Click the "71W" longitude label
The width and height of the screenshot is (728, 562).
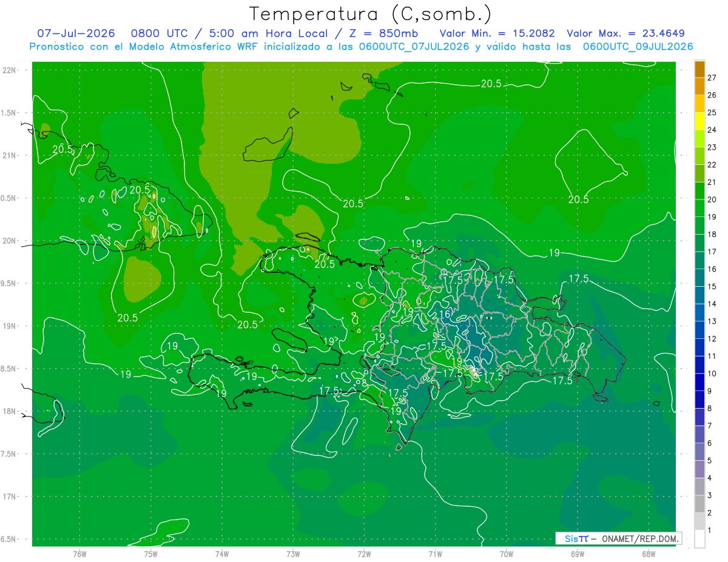[435, 554]
